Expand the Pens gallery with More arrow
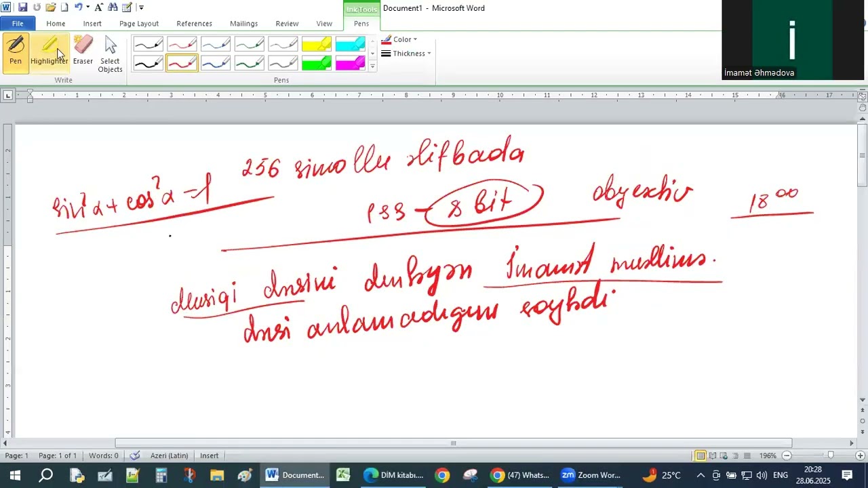Image resolution: width=868 pixels, height=488 pixels. [372, 66]
